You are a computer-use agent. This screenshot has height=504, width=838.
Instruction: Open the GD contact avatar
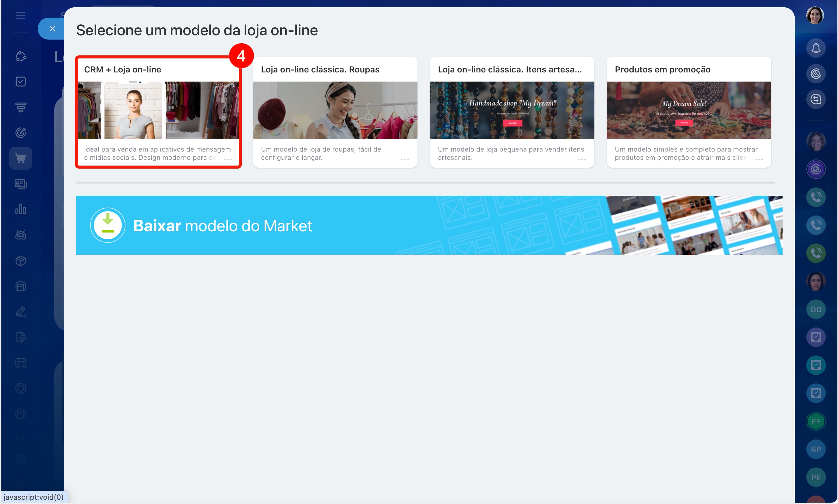(x=815, y=310)
